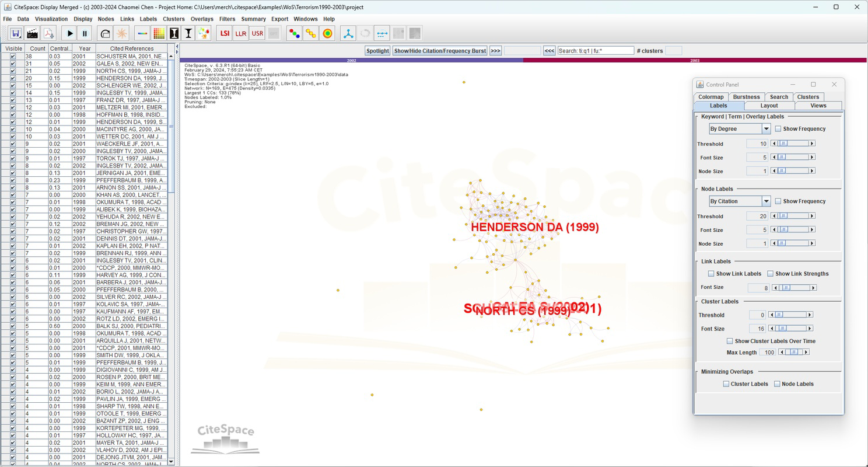This screenshot has width=868, height=467.
Task: Click Show/Hide Citation/Frequency Burst button
Action: 440,51
